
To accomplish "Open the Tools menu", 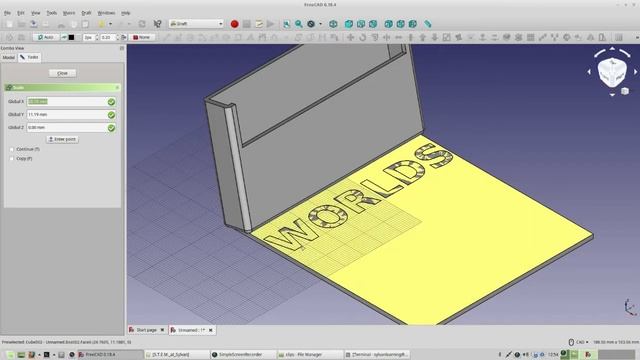I will coord(51,13).
